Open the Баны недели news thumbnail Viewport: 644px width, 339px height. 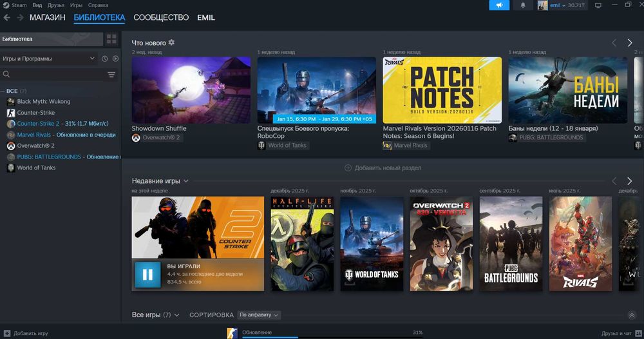pos(567,90)
